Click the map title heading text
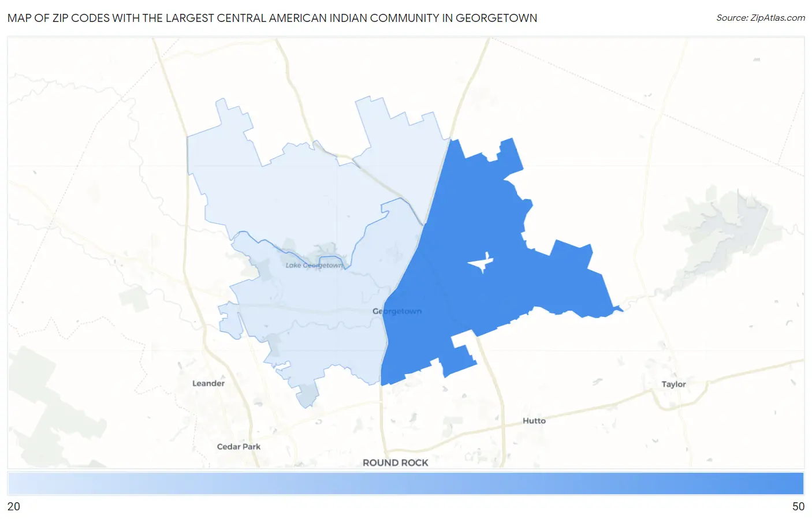 coord(272,18)
